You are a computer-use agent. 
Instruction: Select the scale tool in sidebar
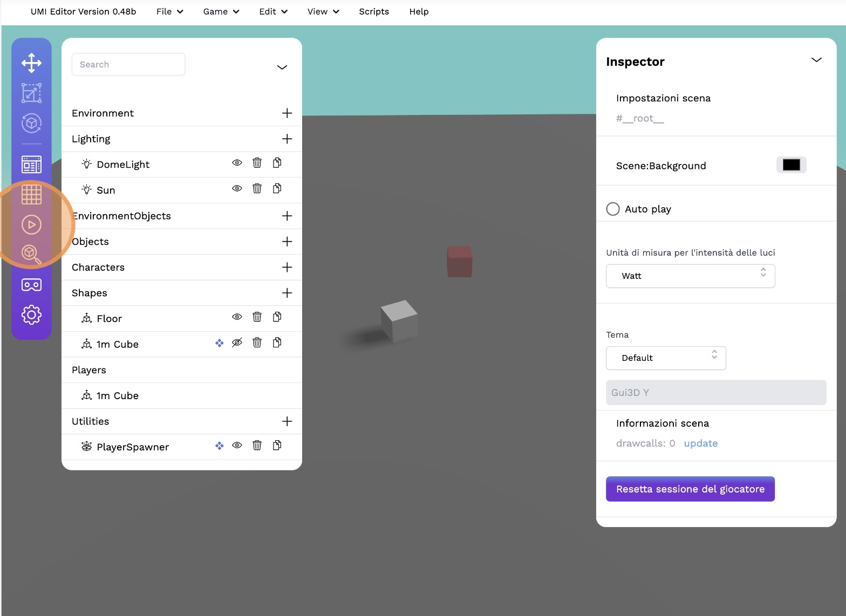coord(31,93)
